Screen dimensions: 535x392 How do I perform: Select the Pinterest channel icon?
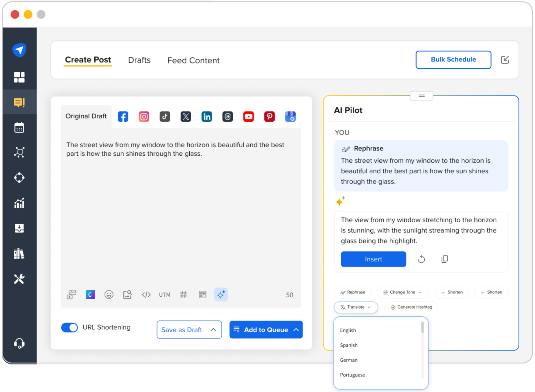click(269, 117)
